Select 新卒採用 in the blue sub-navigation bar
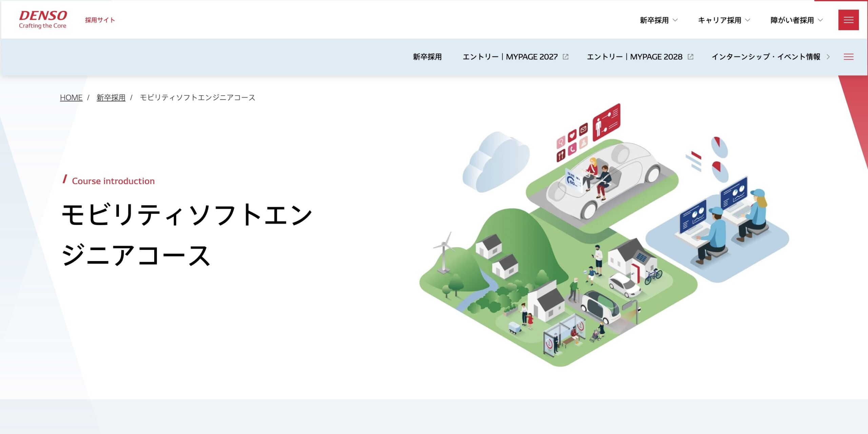Image resolution: width=868 pixels, height=434 pixels. (x=427, y=57)
